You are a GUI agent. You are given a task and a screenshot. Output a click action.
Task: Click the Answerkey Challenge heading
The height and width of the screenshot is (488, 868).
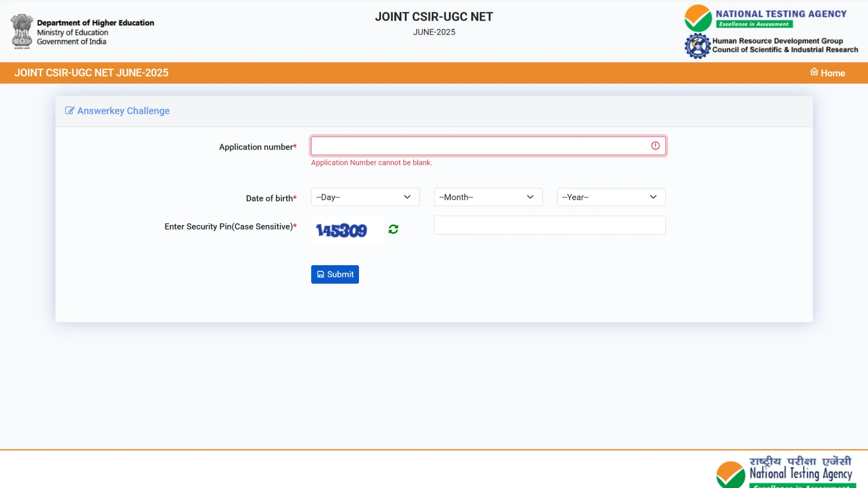click(x=123, y=111)
